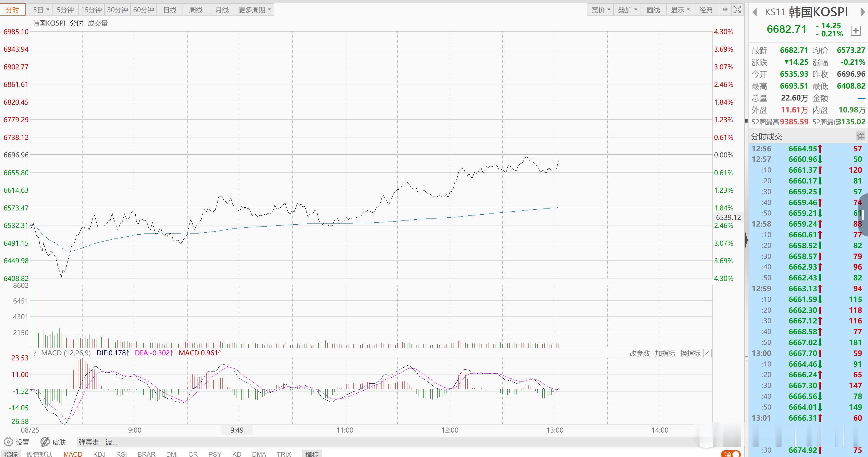Add KOSPI to watchlist with plus icon

click(x=856, y=31)
